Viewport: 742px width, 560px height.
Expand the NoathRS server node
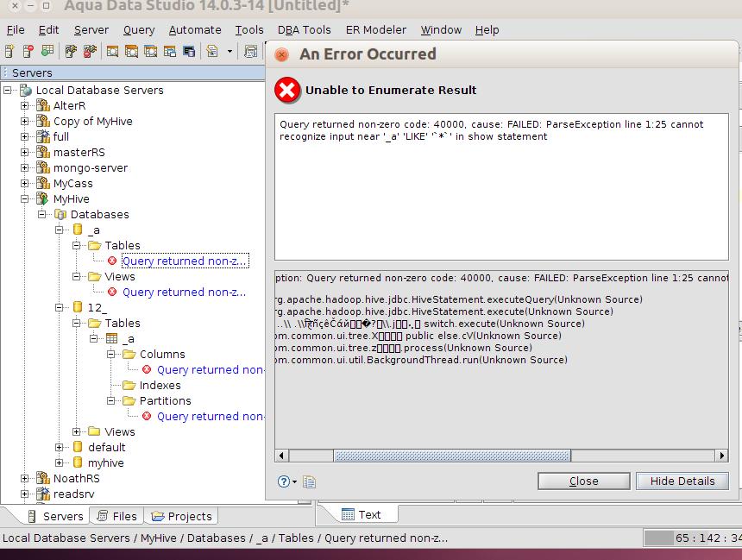(x=25, y=478)
